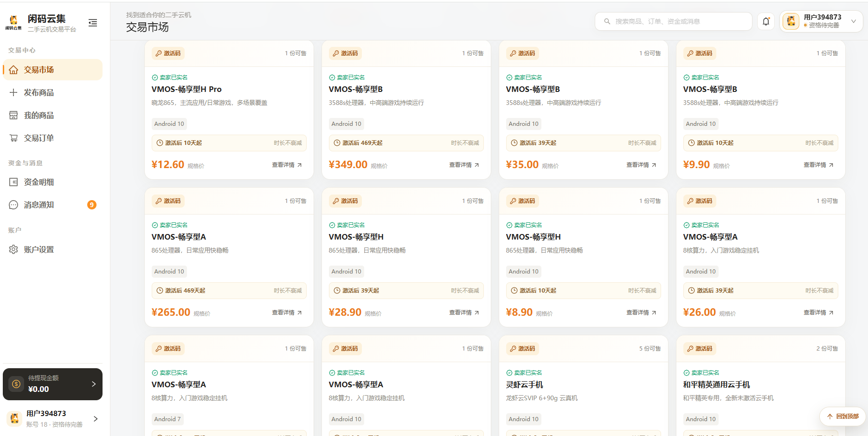Open 查看详情 for the ¥9.90 listing

(818, 165)
